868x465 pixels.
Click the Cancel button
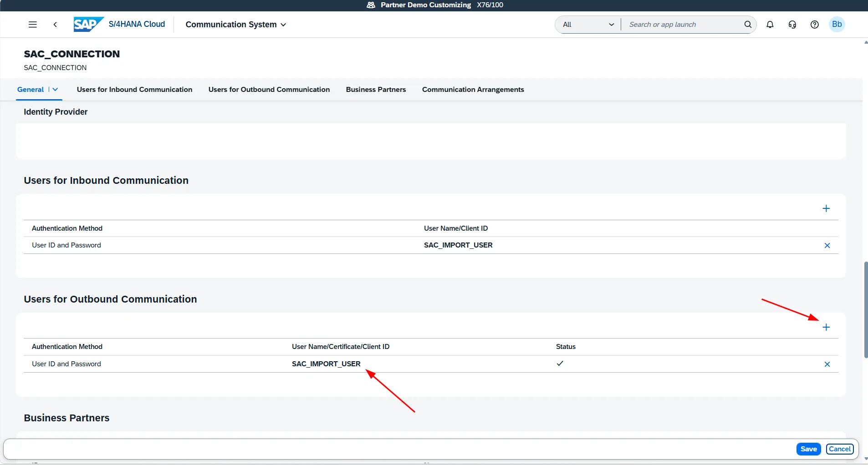(839, 449)
